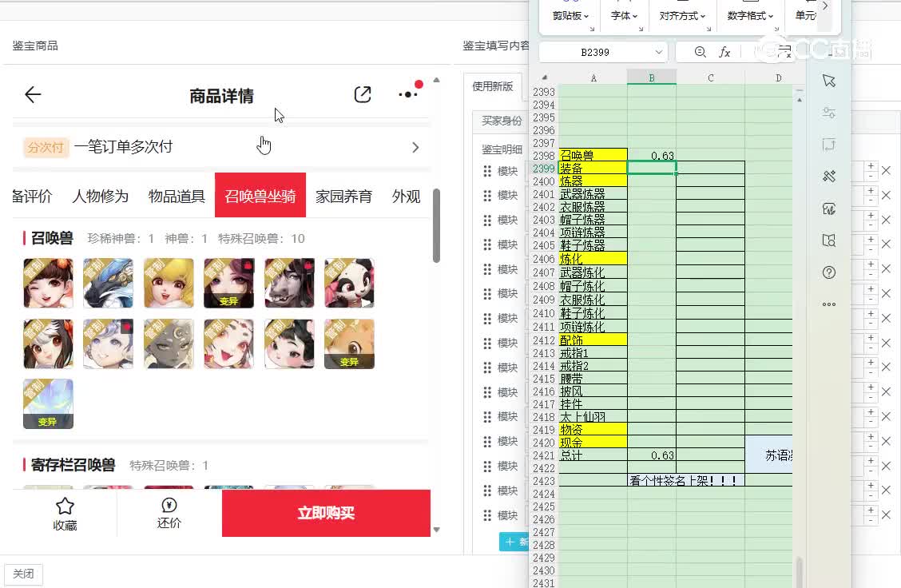Image resolution: width=901 pixels, height=588 pixels.
Task: Click the zoom magnifier icon in formula bar
Action: pos(701,52)
